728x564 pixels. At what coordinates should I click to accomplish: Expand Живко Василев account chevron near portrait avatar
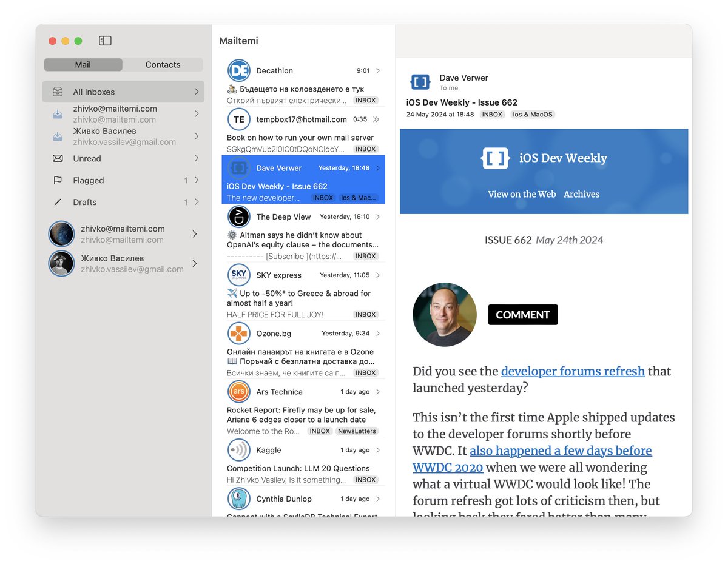click(x=195, y=263)
